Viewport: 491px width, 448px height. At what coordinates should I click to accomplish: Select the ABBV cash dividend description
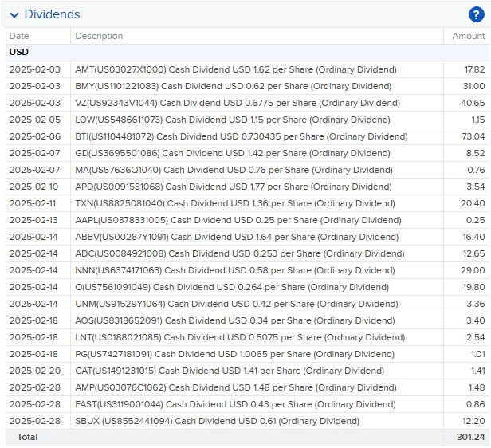click(x=237, y=237)
